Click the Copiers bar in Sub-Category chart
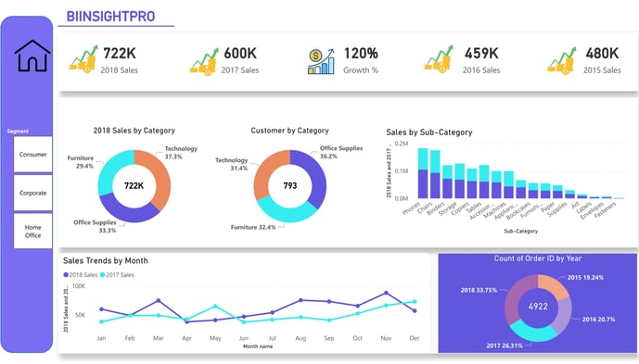Screen dimensions: 639x364 (x=472, y=183)
